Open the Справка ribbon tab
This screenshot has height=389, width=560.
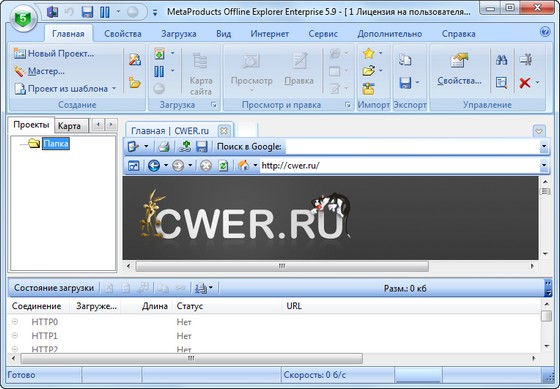(x=459, y=34)
